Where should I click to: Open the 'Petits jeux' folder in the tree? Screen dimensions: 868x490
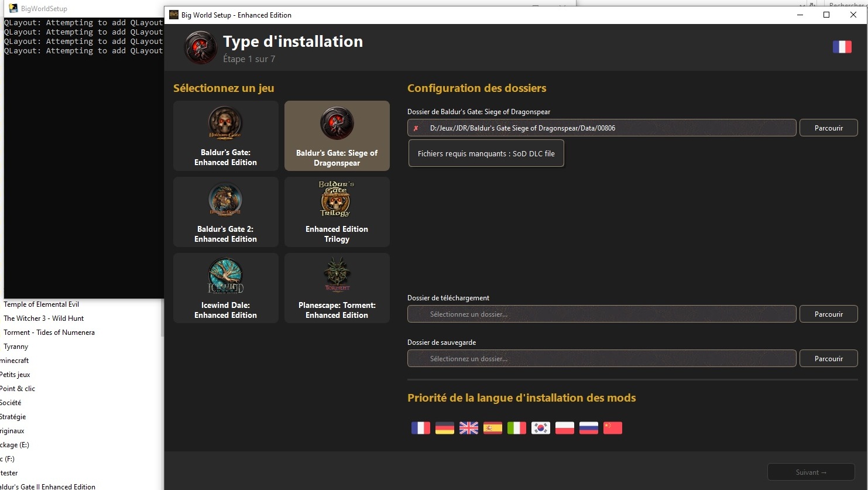(x=15, y=375)
